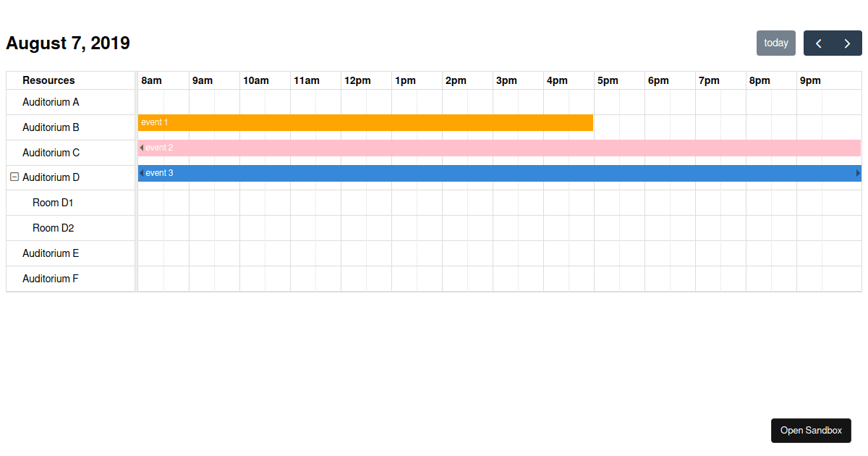Click the left continuation arrow on event 2
Viewport: 868px width, 456px height.
pos(140,148)
